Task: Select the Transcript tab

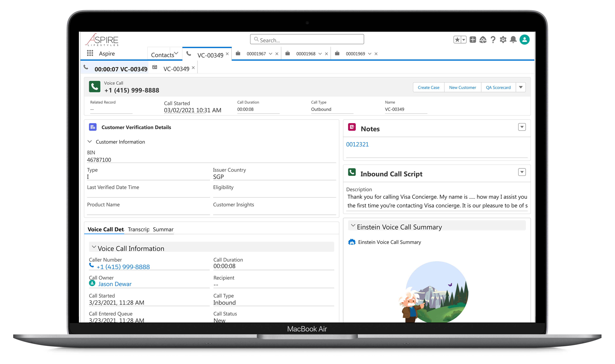Action: coord(139,229)
